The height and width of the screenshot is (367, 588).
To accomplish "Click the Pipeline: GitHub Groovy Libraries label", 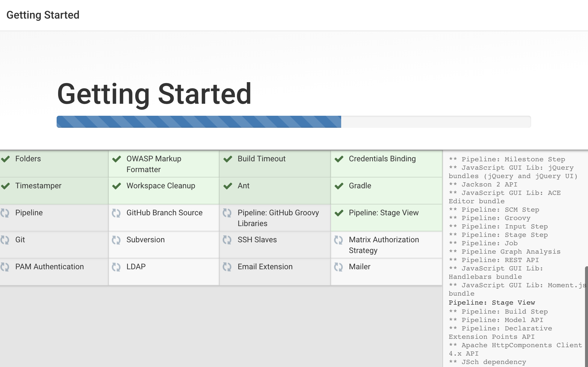I will [278, 218].
